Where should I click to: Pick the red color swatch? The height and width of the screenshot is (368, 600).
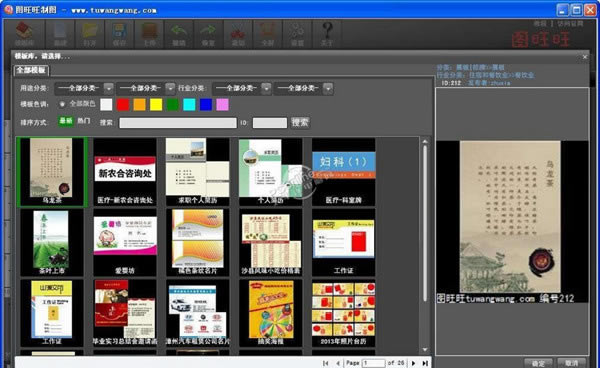123,104
